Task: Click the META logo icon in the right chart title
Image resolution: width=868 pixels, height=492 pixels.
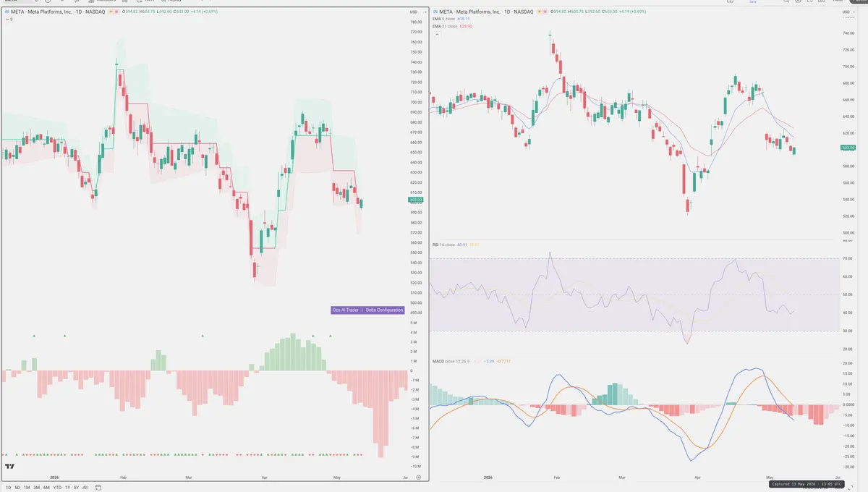Action: [434, 12]
